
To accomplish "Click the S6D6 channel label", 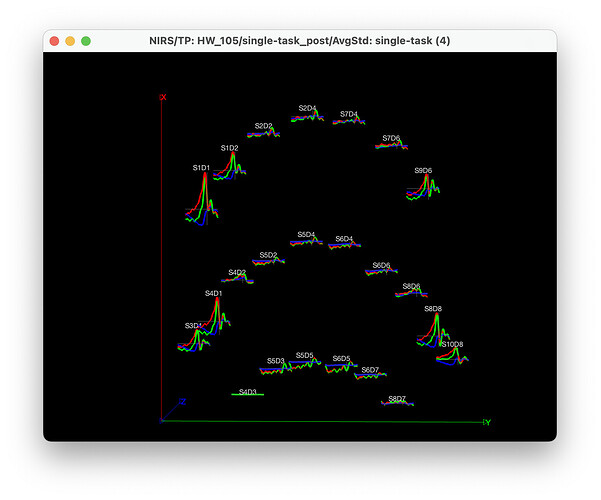I will 381,265.
